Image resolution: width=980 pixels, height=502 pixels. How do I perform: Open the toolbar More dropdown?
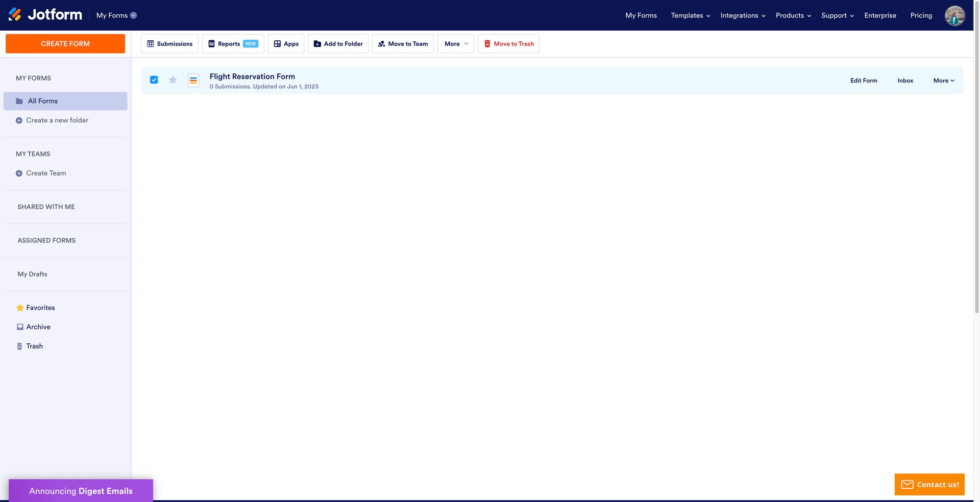coord(456,44)
